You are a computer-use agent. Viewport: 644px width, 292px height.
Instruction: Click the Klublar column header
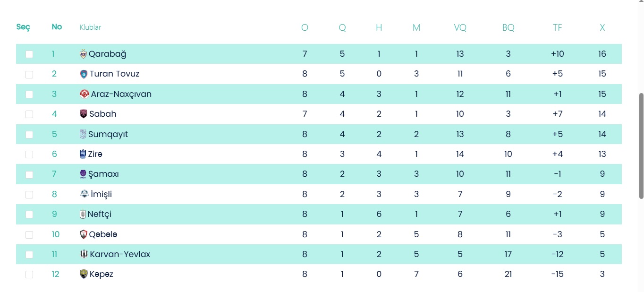(90, 27)
